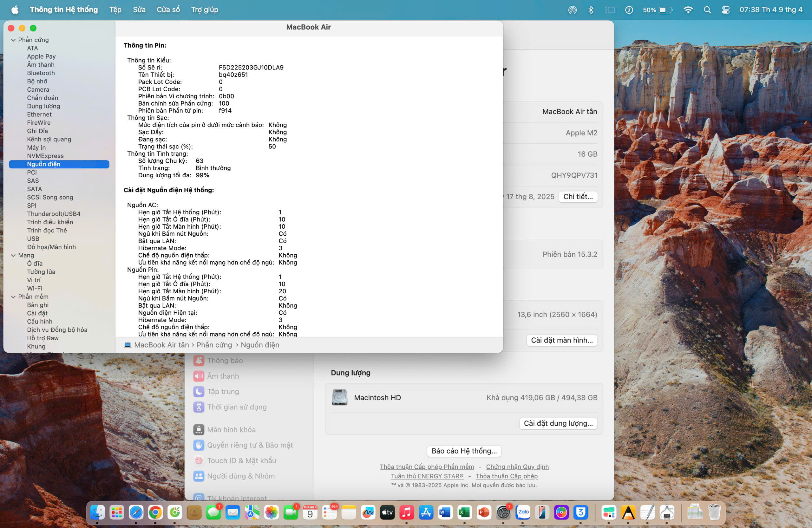The image size is (812, 528).
Task: Open Maps app in the Dock
Action: coord(252,512)
